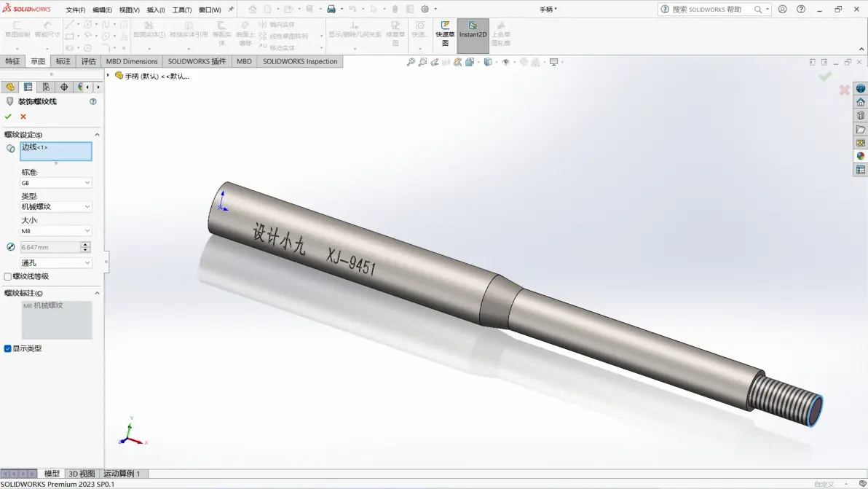Open the standard (标准) GB dropdown
Viewport: 868px width, 489px height.
pos(56,183)
